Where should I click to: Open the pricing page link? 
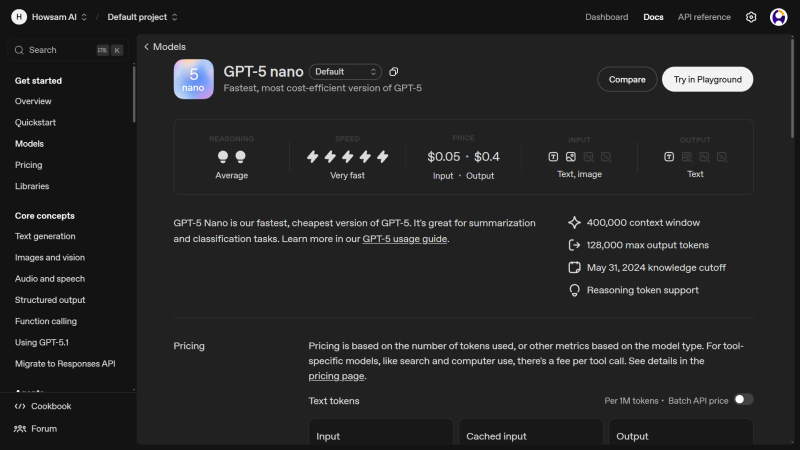(336, 376)
